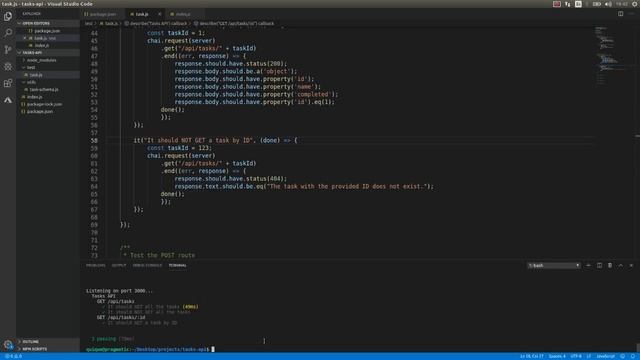Click the test folder breadcrumb
Screen dimensions: 640x360
tap(89, 24)
